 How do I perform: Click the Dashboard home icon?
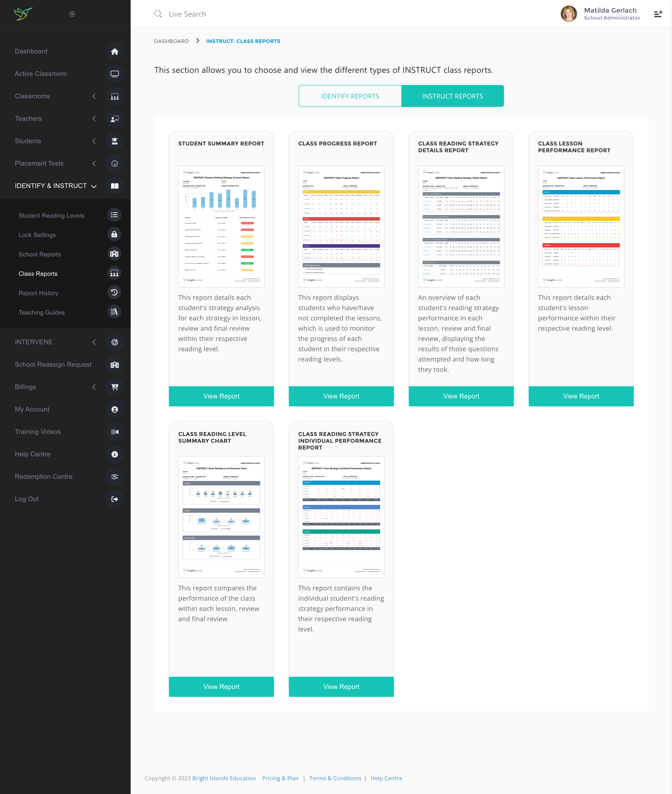(x=114, y=51)
